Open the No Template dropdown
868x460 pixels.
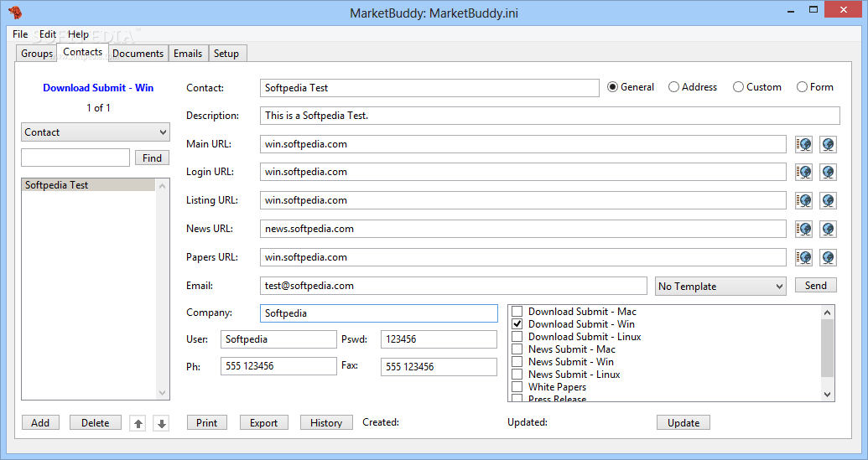[720, 287]
